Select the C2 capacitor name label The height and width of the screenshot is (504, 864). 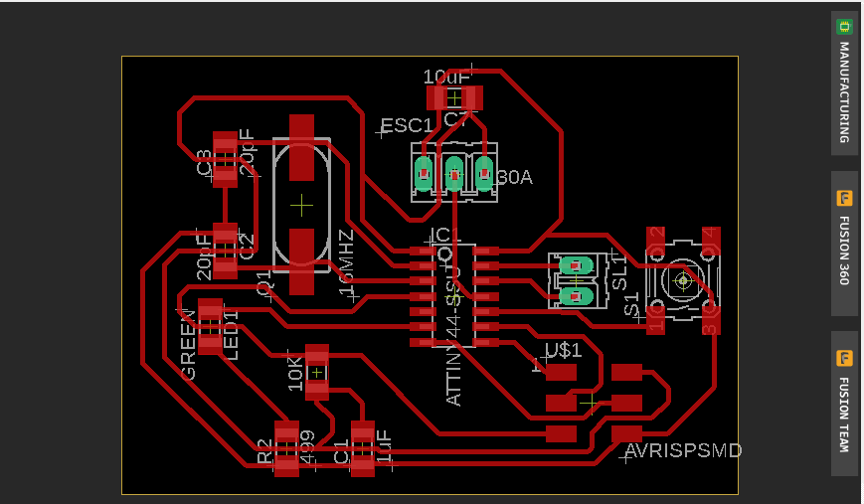[247, 247]
